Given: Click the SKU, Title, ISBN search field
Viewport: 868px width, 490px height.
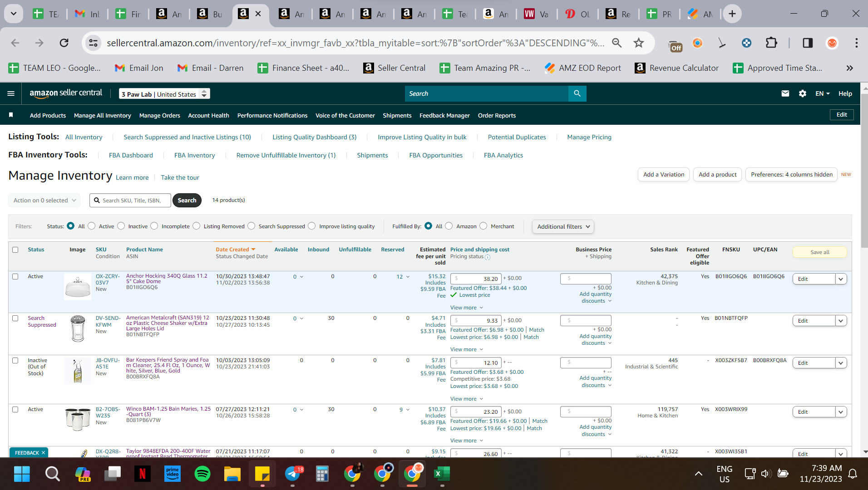Looking at the screenshot, I should (x=130, y=200).
